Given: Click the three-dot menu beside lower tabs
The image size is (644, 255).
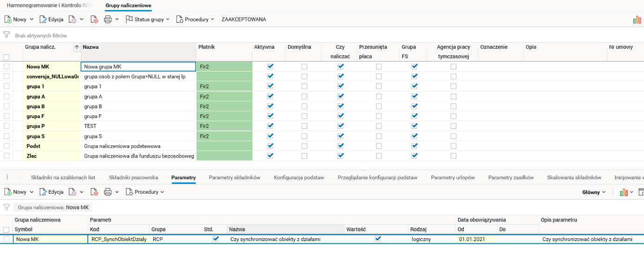Looking at the screenshot, I should [x=7, y=177].
